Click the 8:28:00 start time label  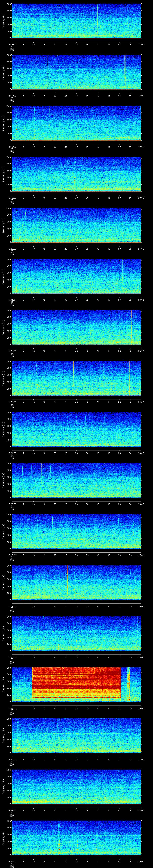[x=12, y=657]
